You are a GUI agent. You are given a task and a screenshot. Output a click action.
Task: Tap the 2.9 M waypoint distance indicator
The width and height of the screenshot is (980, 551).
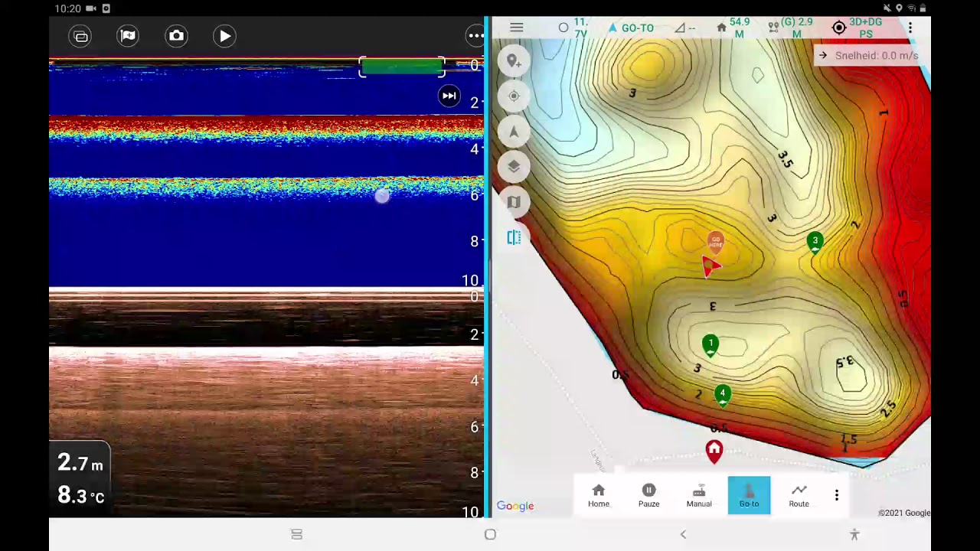pyautogui.click(x=791, y=28)
